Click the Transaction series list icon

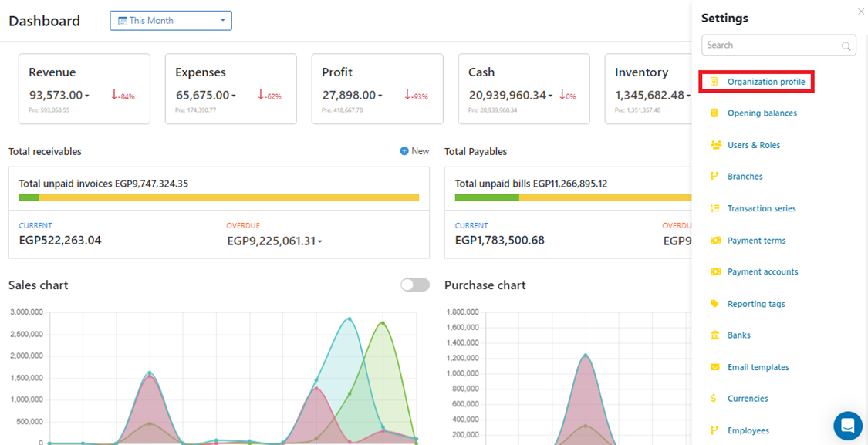click(x=714, y=208)
